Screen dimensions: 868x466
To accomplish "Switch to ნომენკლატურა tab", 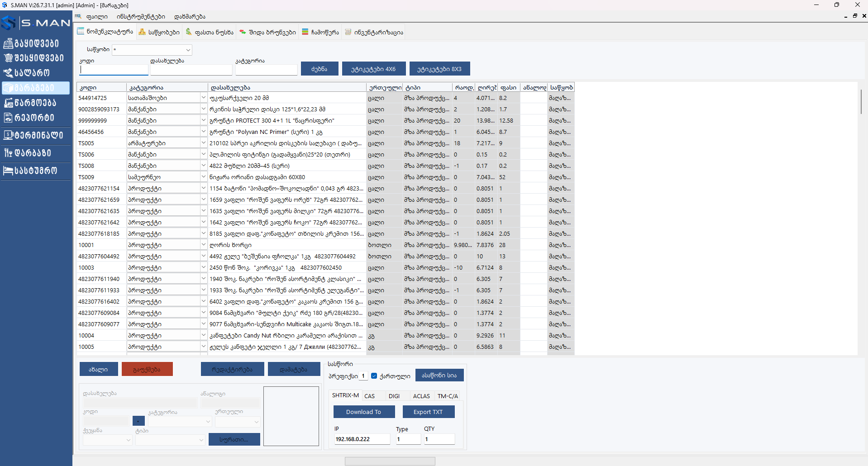I will 105,32.
